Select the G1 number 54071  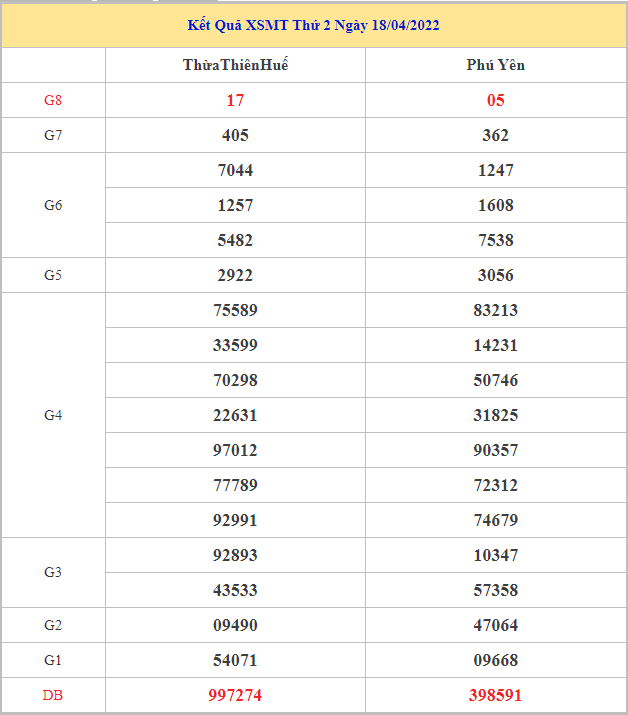pyautogui.click(x=235, y=660)
